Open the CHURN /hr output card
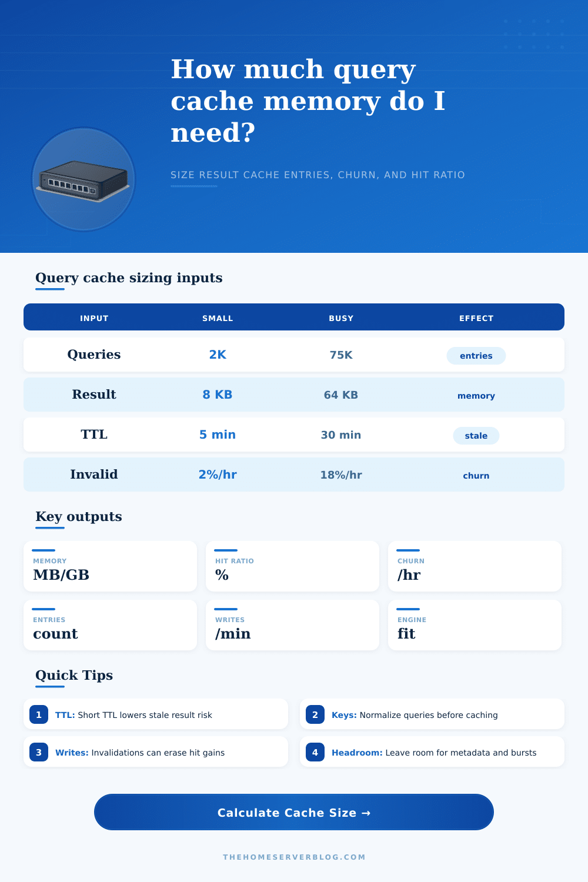Image resolution: width=588 pixels, height=882 pixels. click(475, 566)
